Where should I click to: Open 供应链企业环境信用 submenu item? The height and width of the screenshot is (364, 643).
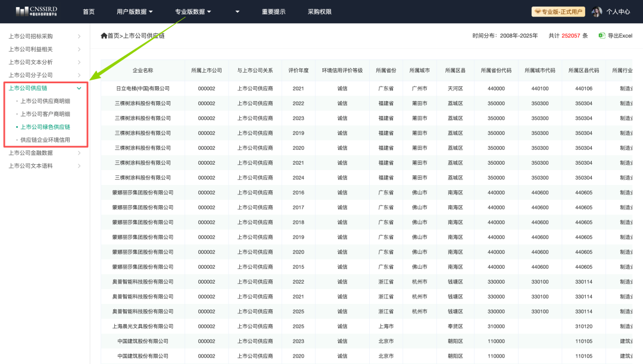[45, 140]
